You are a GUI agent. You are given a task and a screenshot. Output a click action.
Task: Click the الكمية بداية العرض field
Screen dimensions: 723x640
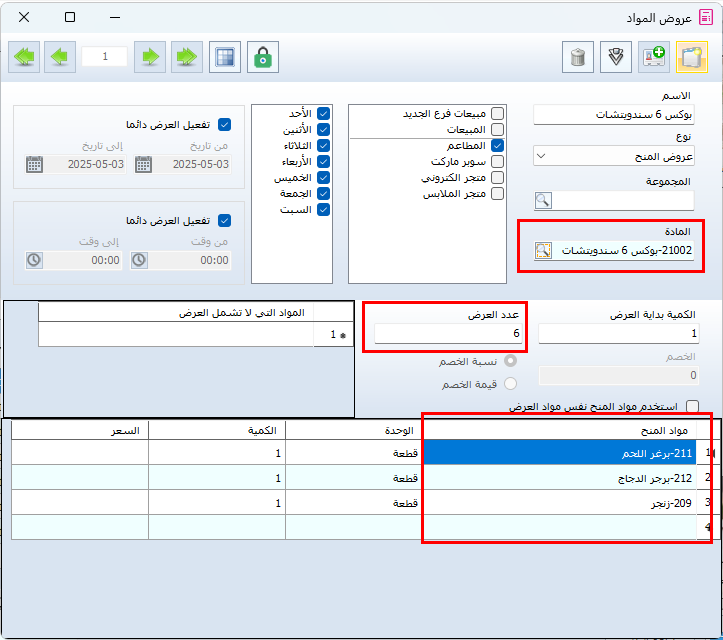pyautogui.click(x=619, y=333)
